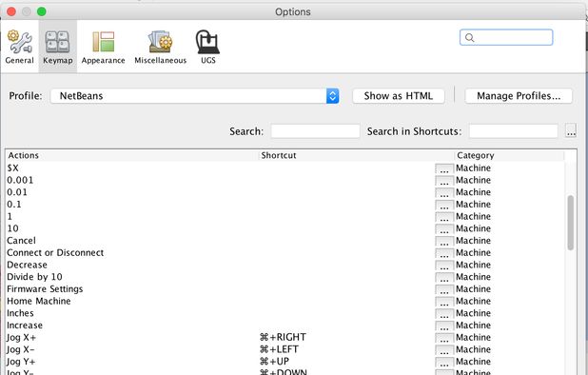The image size is (588, 375).
Task: Open shortcut editor for the 0.1 row
Action: 444,205
